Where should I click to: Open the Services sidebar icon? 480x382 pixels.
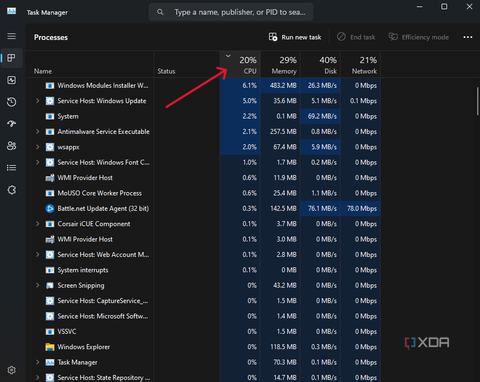(x=11, y=190)
